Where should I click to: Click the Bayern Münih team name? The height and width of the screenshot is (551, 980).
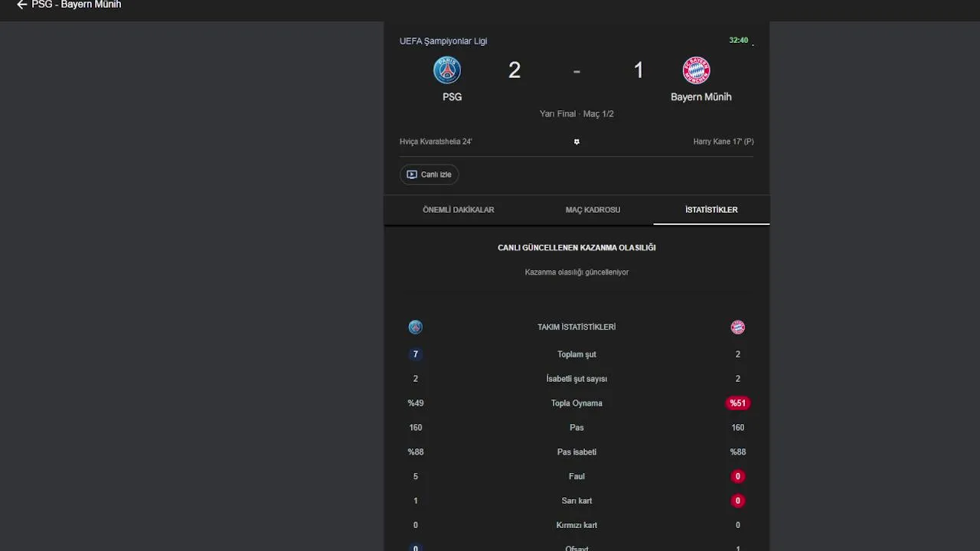tap(701, 97)
